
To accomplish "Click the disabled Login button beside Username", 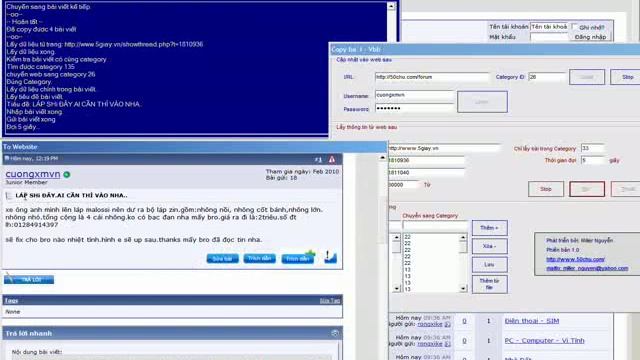I will click(482, 102).
